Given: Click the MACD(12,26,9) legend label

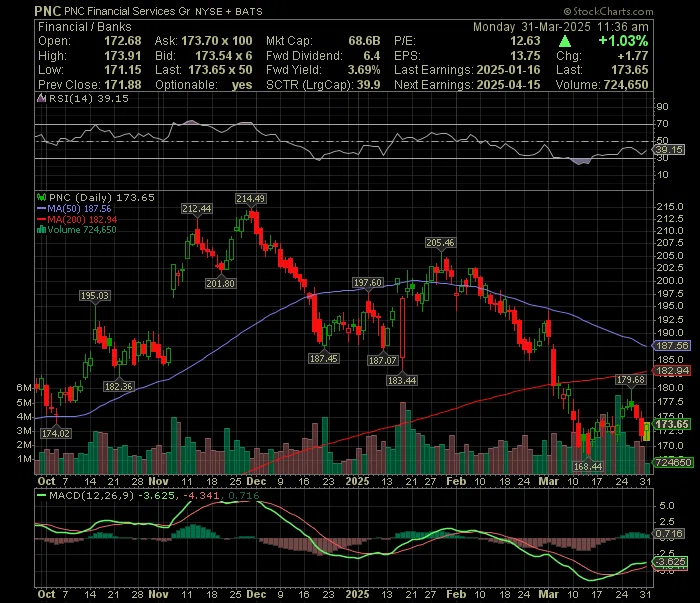Looking at the screenshot, I should click(92, 495).
